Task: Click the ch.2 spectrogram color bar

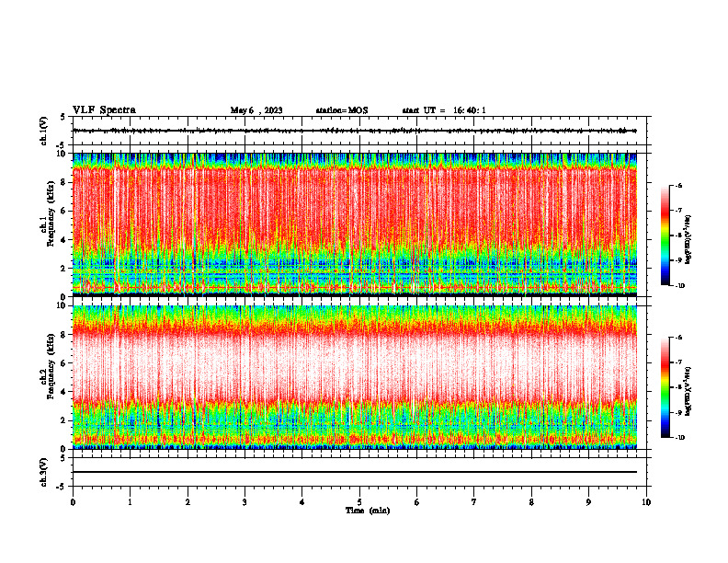Action: point(665,387)
